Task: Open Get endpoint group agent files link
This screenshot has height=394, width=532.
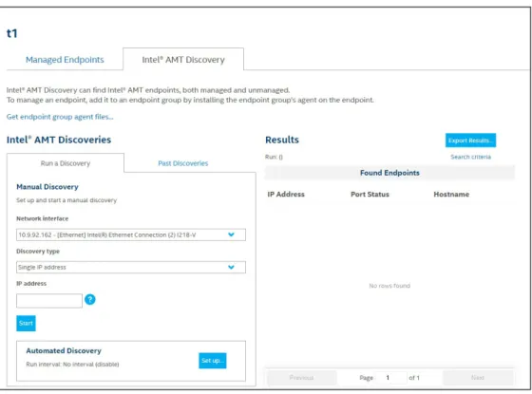Action: click(60, 117)
